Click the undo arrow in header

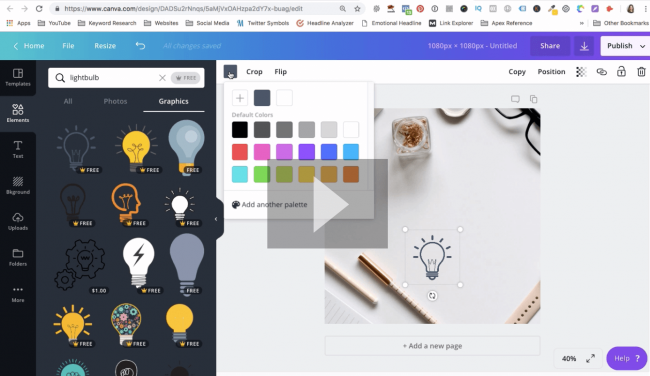[140, 46]
